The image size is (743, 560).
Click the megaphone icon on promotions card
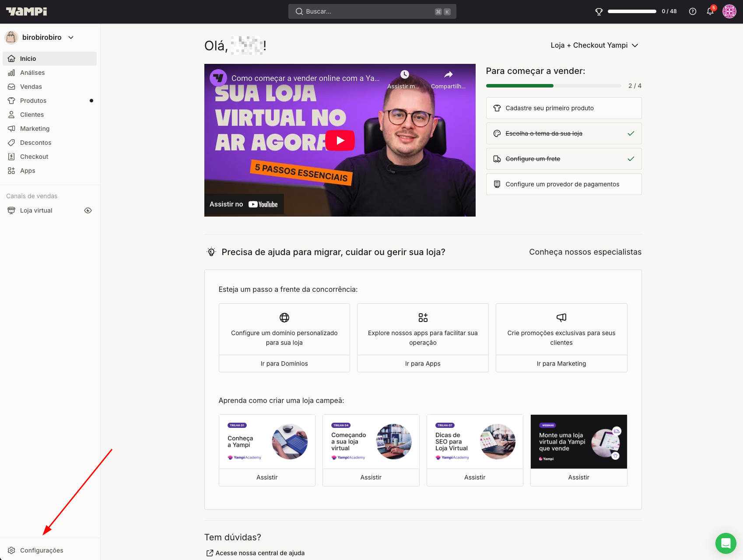[x=561, y=318]
